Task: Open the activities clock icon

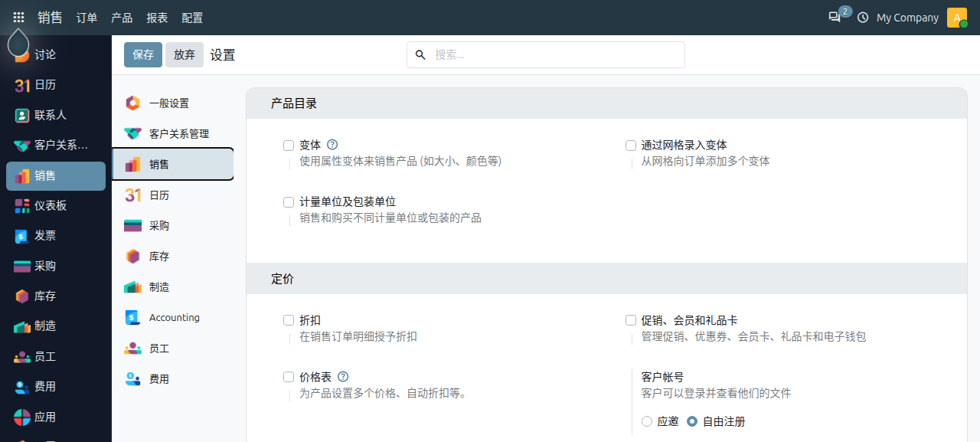Action: click(x=863, y=18)
